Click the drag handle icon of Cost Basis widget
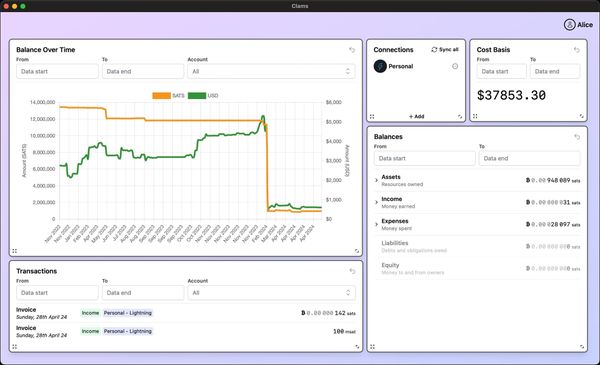 click(475, 116)
